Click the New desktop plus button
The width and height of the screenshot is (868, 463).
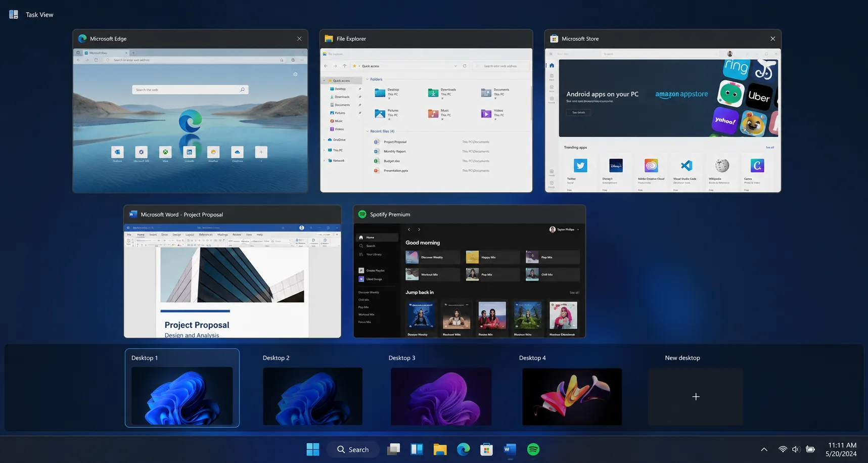click(696, 397)
